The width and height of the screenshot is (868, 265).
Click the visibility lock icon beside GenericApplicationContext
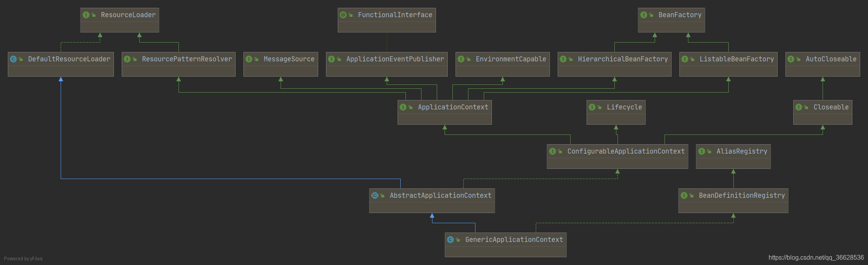pyautogui.click(x=458, y=240)
